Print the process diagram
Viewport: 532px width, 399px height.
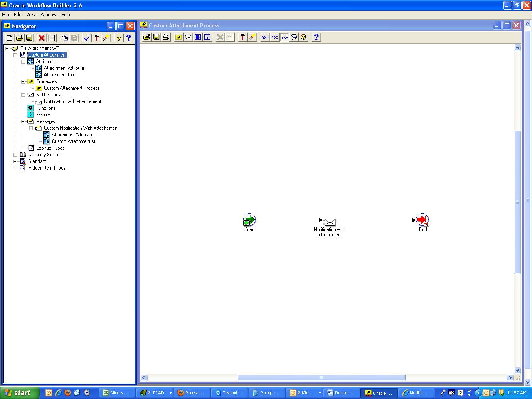click(166, 37)
